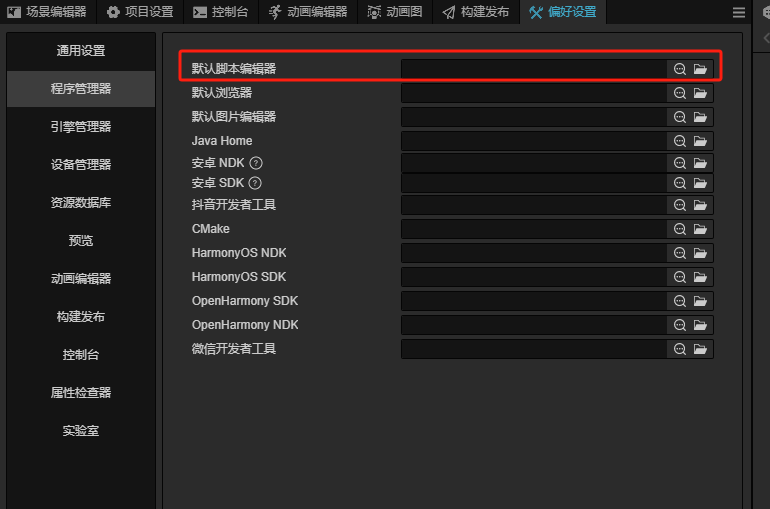The image size is (770, 509).
Task: Open folder browser for 安卓 SDK
Action: click(700, 183)
